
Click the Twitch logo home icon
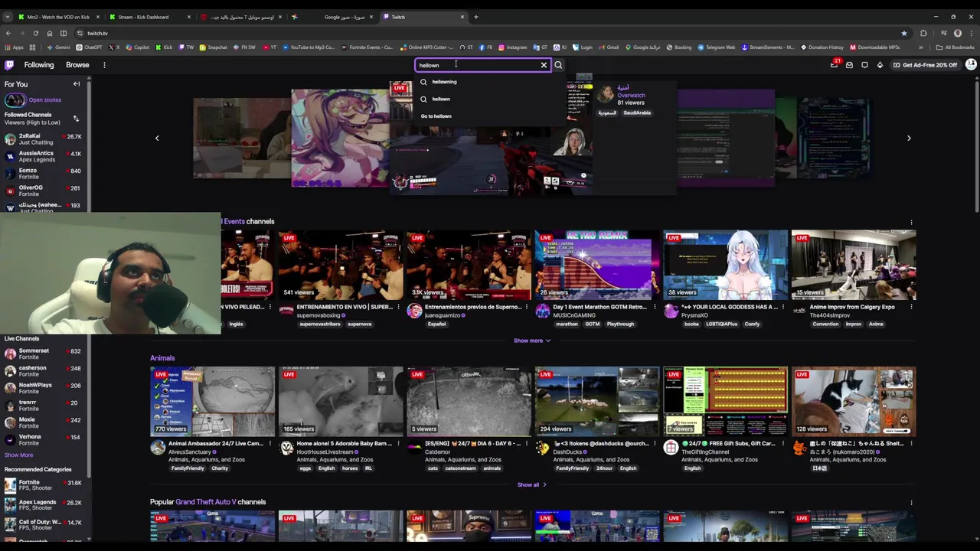click(9, 65)
